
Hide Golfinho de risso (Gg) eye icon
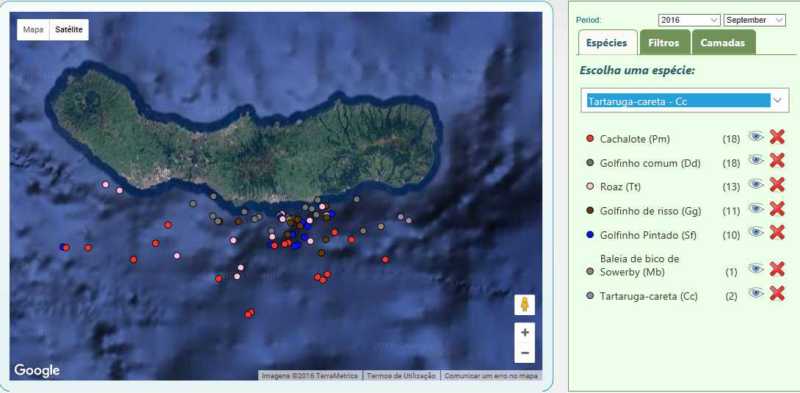(756, 208)
